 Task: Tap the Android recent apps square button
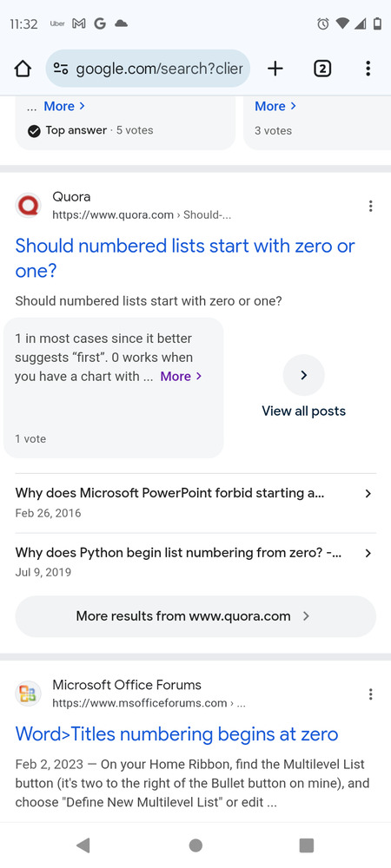(306, 845)
